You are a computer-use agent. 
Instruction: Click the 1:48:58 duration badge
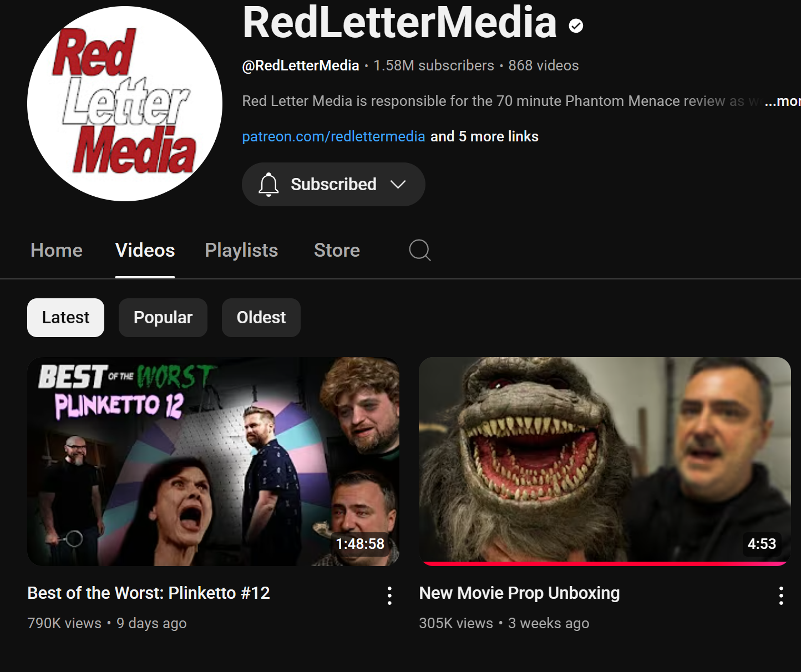click(x=360, y=544)
